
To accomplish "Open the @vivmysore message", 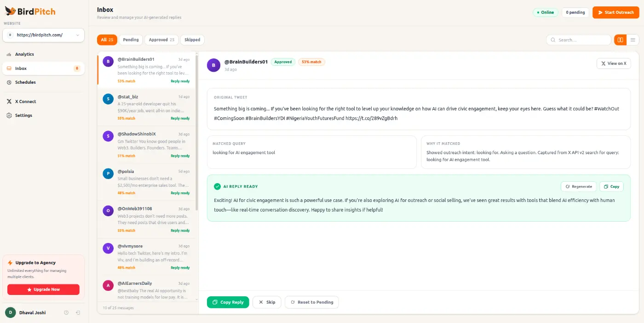I will [147, 256].
